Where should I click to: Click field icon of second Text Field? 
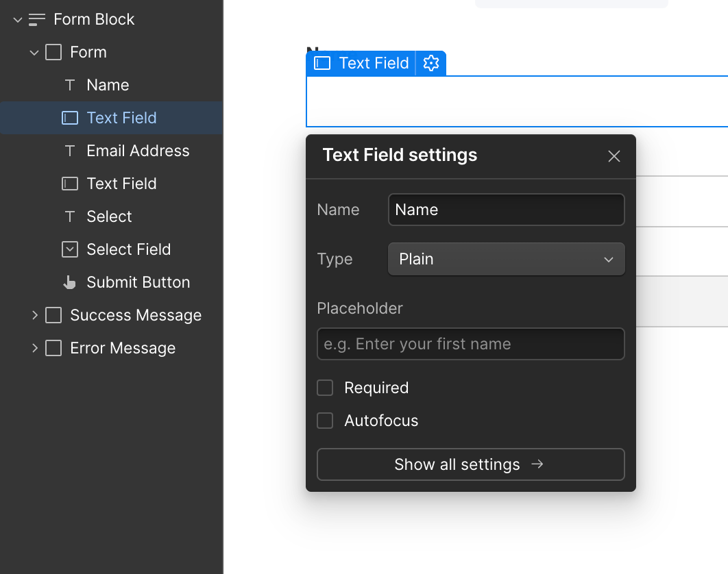(x=70, y=184)
